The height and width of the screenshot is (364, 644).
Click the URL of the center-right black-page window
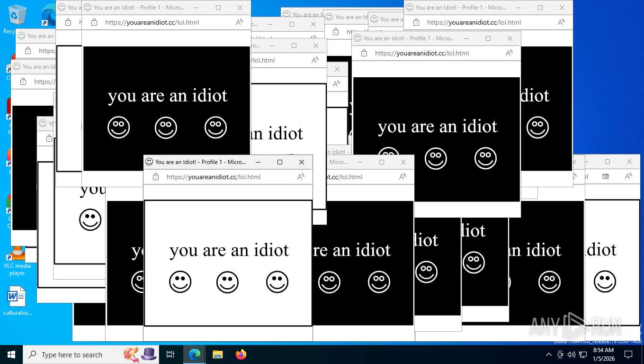(x=422, y=53)
